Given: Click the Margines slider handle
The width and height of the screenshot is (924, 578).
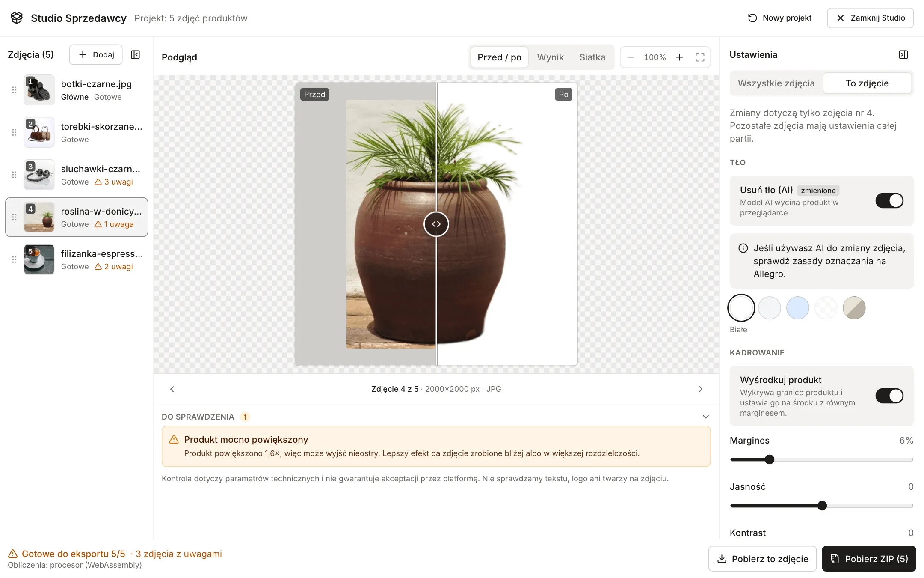Looking at the screenshot, I should point(770,459).
